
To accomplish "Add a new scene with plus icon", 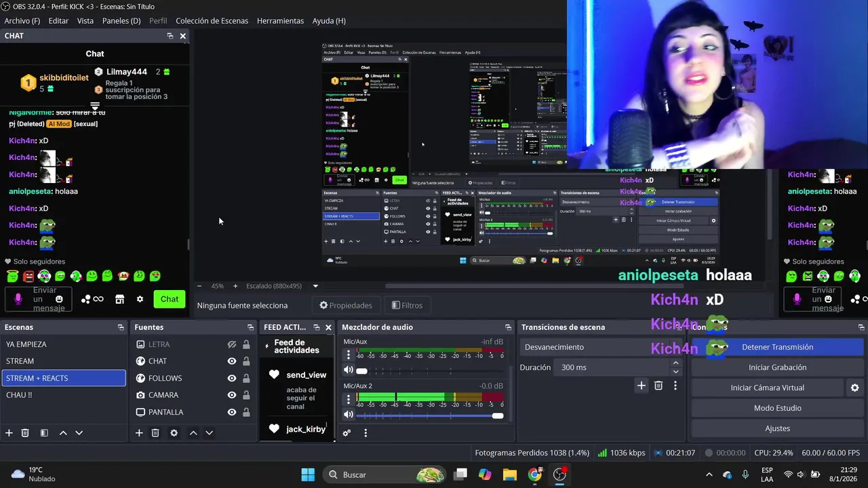I will tap(9, 433).
